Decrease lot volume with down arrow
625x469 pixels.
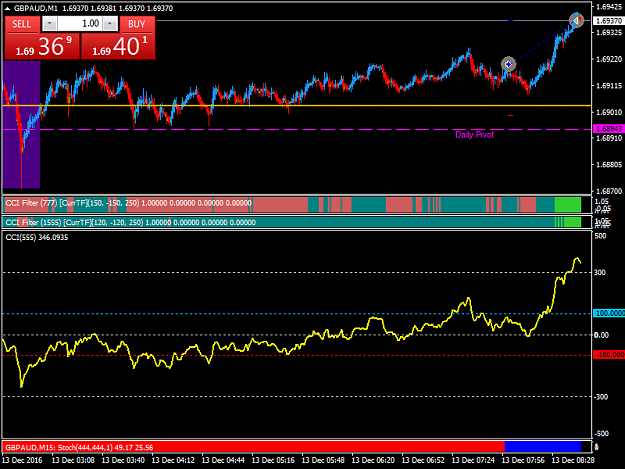tap(49, 24)
